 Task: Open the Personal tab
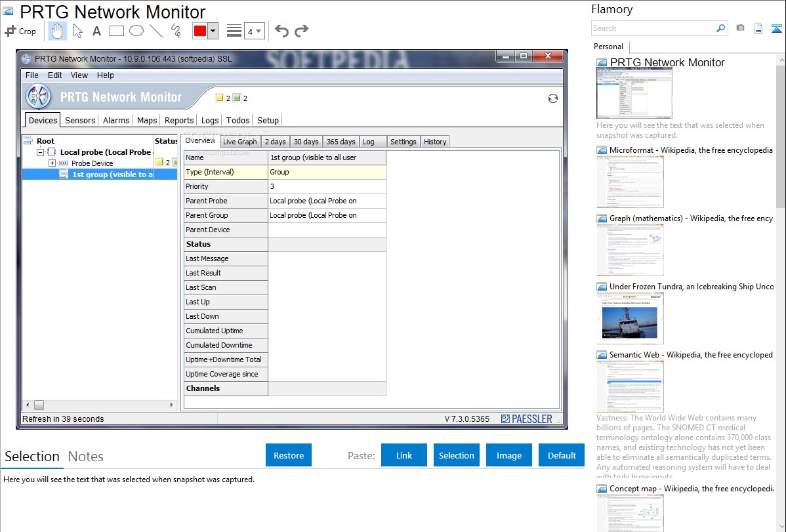tap(608, 46)
